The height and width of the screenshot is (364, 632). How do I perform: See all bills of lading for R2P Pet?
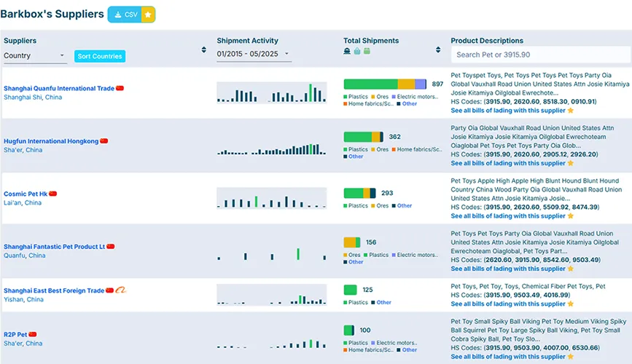click(508, 357)
